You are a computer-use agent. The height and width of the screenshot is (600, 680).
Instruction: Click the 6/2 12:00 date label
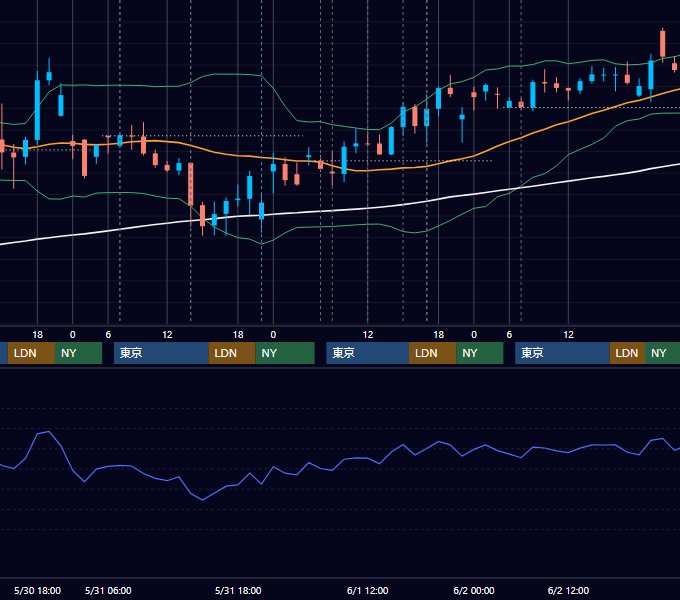(x=568, y=590)
